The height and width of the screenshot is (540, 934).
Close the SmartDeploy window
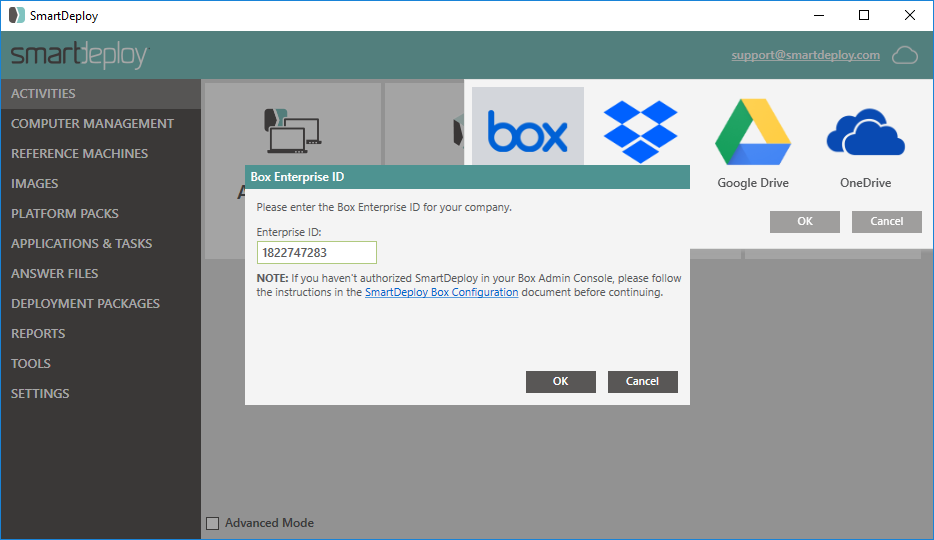click(x=910, y=15)
